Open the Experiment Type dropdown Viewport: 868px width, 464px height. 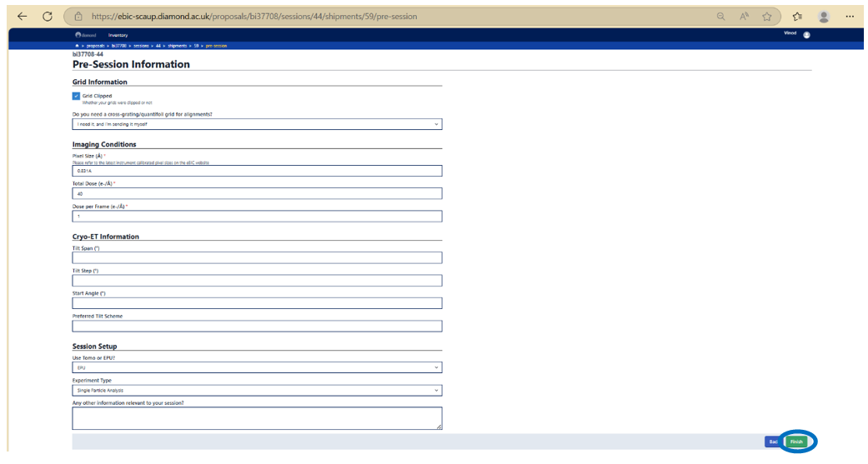coord(257,391)
